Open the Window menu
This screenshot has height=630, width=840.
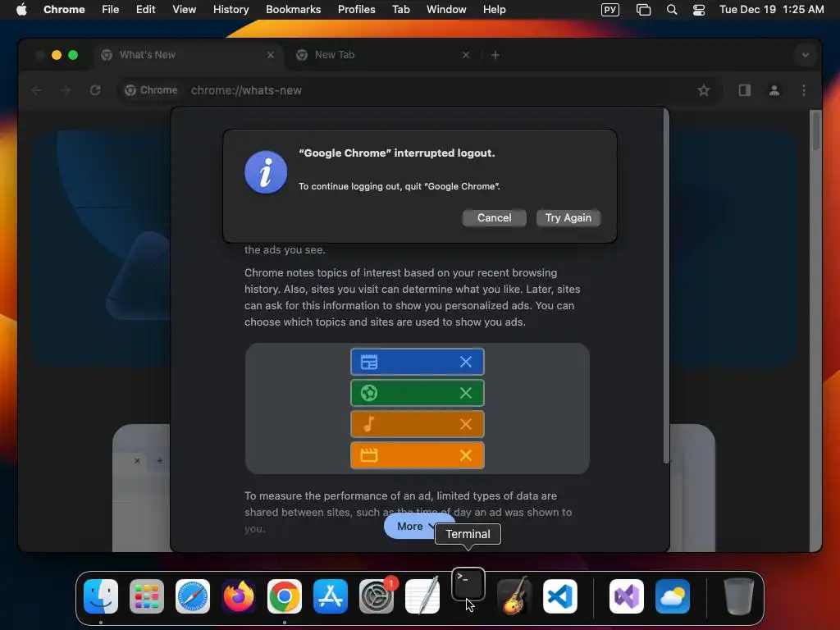(x=446, y=9)
